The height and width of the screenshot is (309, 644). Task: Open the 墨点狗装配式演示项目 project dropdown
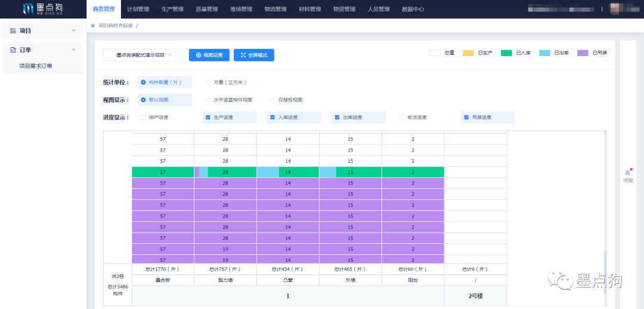140,55
